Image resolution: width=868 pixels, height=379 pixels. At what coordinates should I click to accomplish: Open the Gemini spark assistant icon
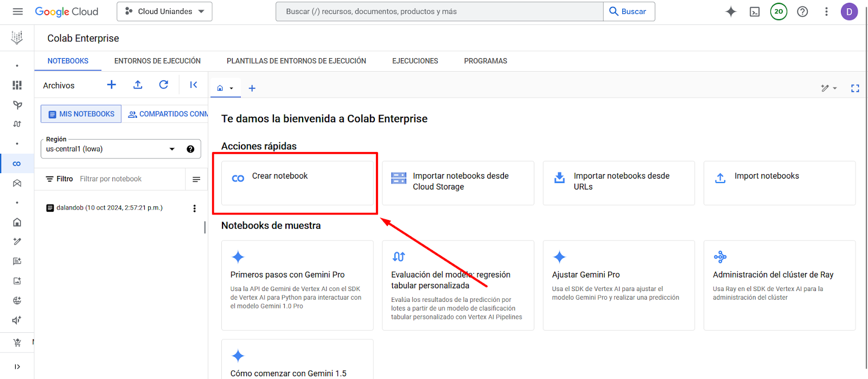tap(731, 11)
